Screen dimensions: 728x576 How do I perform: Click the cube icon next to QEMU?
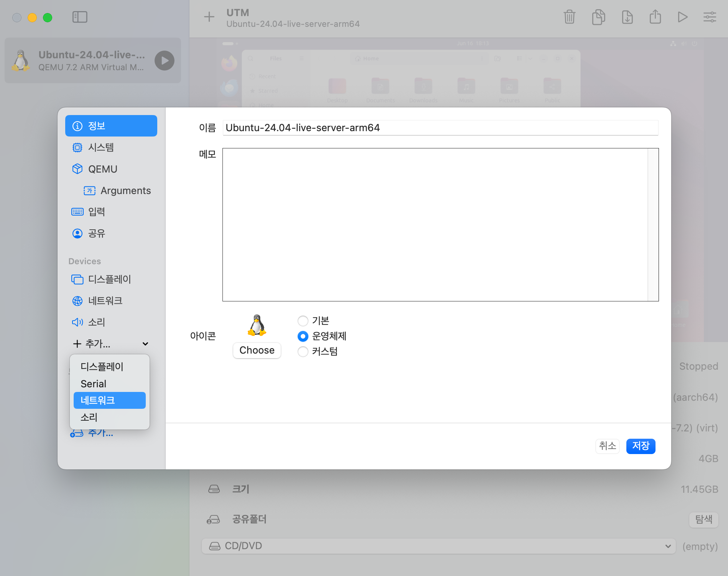tap(77, 169)
